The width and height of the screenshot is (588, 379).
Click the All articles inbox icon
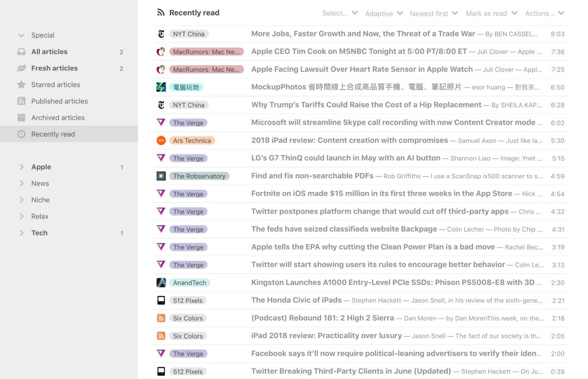tap(21, 52)
